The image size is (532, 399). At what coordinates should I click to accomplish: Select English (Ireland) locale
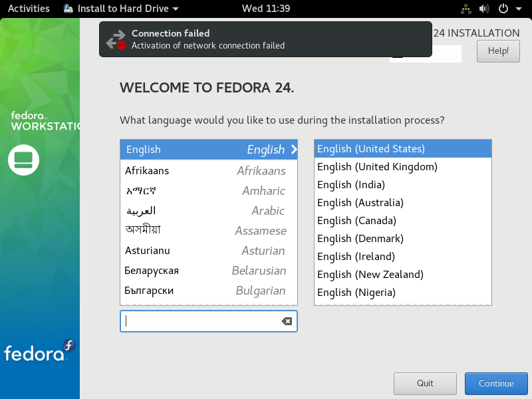[x=403, y=257]
